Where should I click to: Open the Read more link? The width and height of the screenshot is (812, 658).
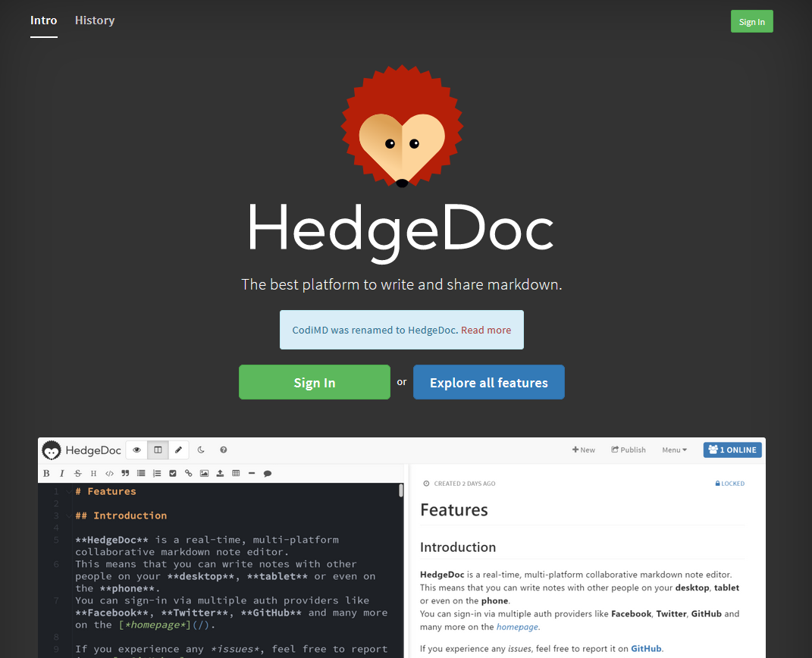point(486,330)
